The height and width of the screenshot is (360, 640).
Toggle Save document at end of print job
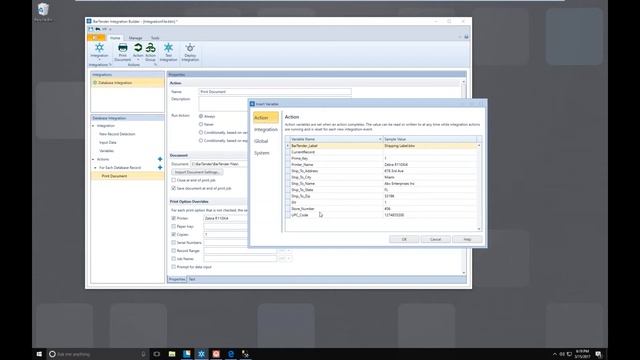(173, 188)
